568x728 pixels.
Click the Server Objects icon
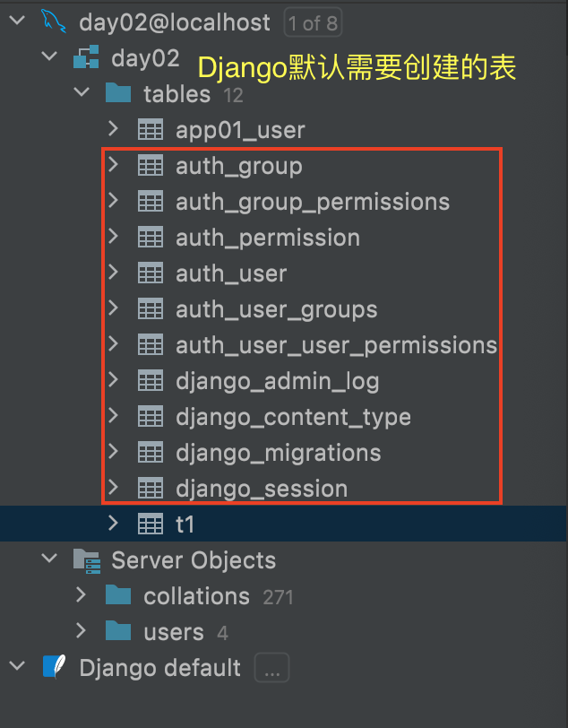point(86,560)
